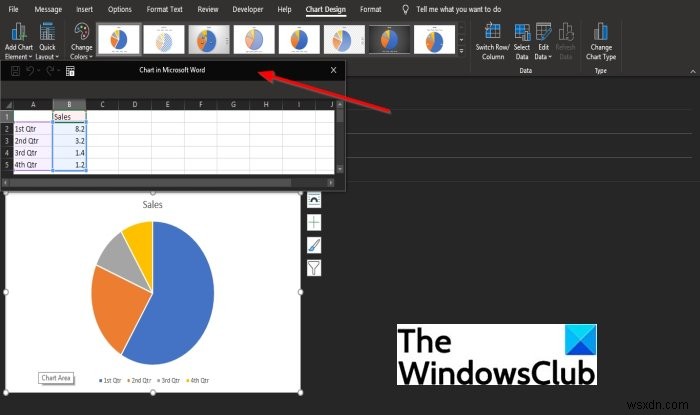Open the Chart Styles brush button

(314, 245)
